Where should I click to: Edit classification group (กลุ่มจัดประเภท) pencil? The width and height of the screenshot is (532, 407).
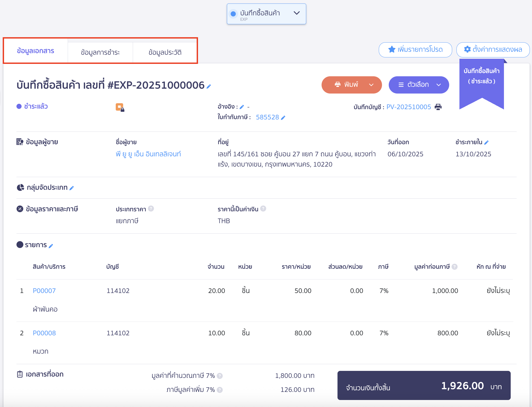[72, 188]
